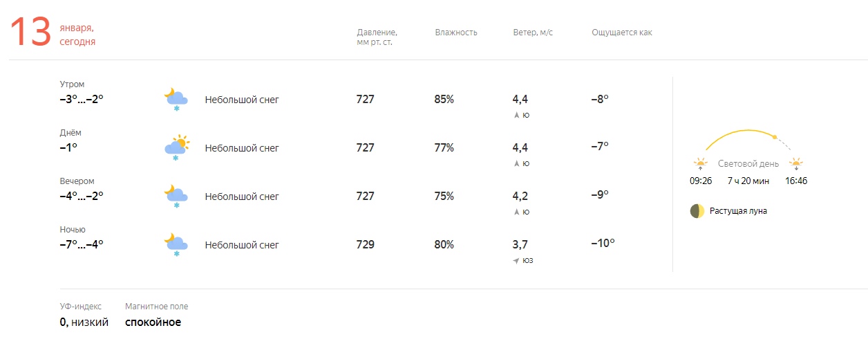
Task: Click the large date number 13
Action: tap(30, 33)
